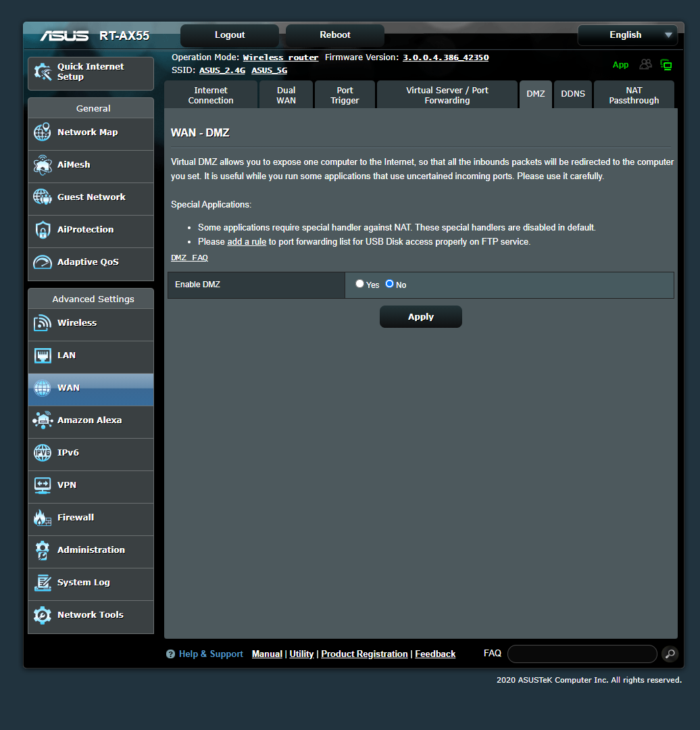
Task: Switch to Dual WAN tab
Action: 286,95
